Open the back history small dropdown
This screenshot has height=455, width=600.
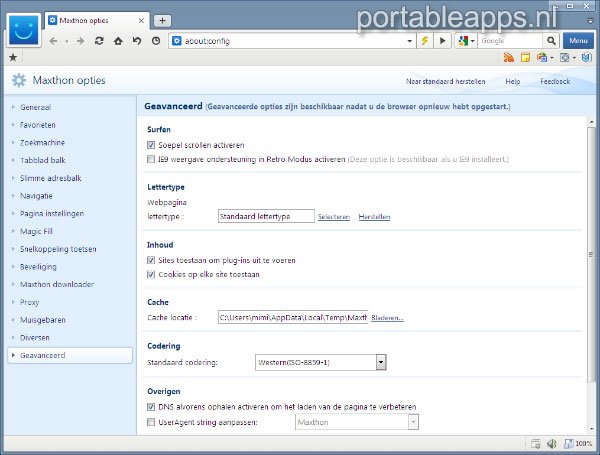pos(67,41)
